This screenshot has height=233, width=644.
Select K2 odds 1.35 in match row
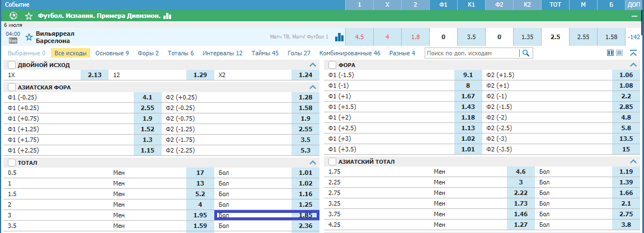pos(528,37)
